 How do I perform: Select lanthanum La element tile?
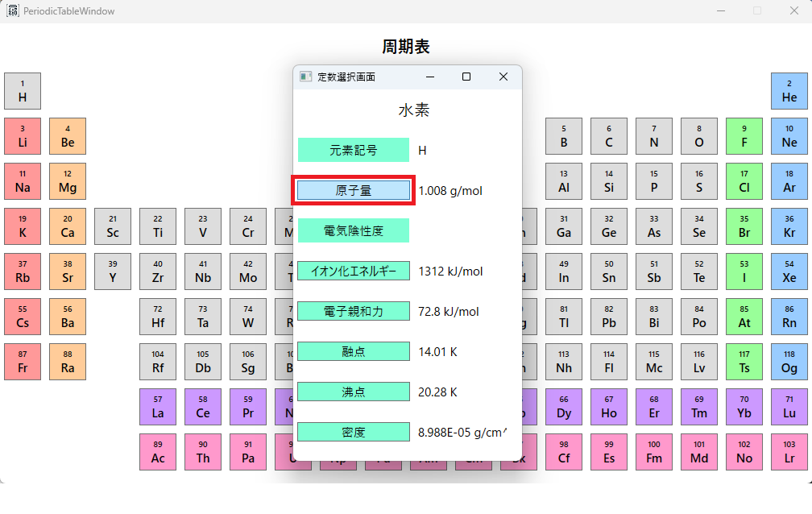tap(157, 407)
